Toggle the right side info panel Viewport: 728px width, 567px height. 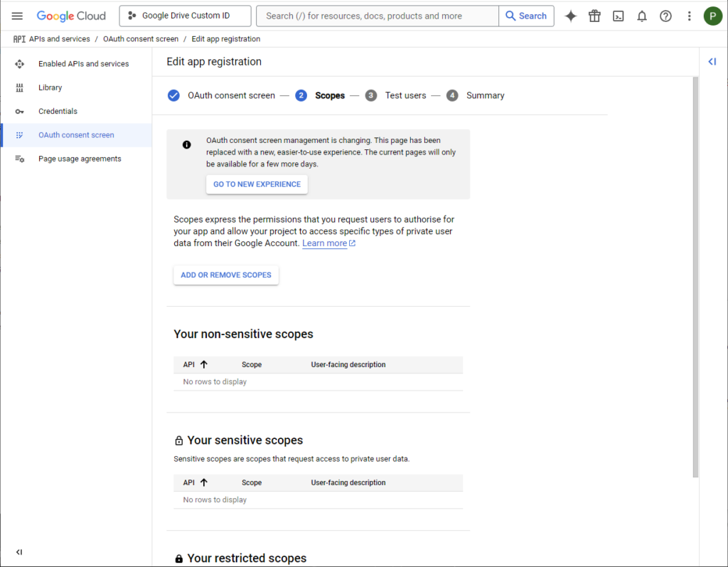click(712, 61)
